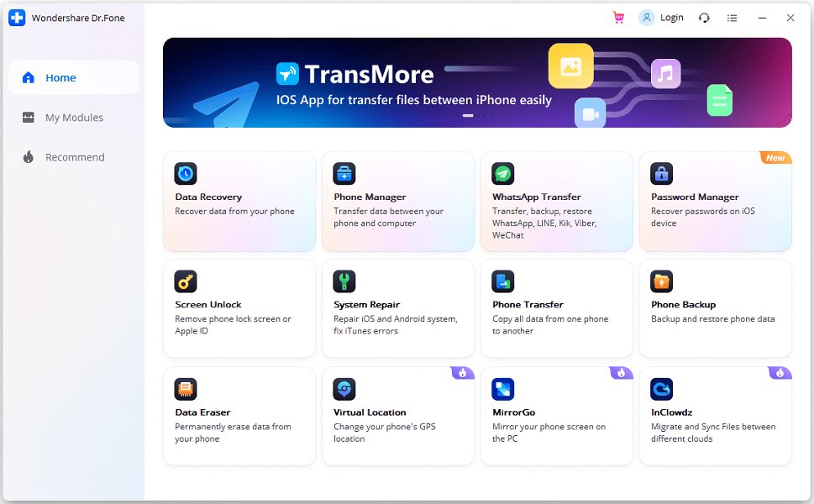Select the Phone Transfer icon
Viewport: 814px width, 504px height.
[x=502, y=281]
